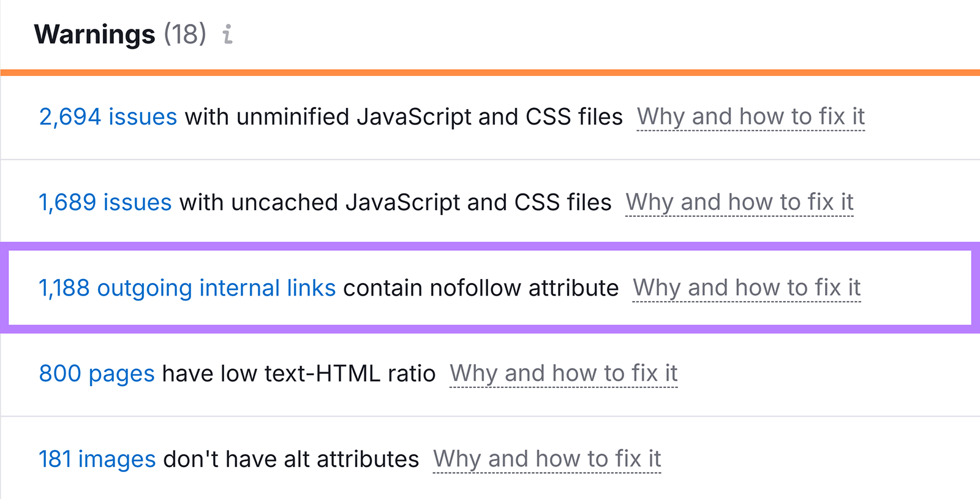
Task: Open the 1,188 outgoing internal links link
Action: [x=187, y=288]
